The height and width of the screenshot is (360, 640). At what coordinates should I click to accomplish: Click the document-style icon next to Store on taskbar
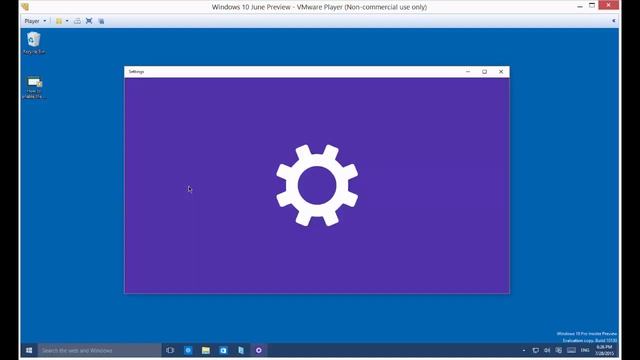coord(241,350)
